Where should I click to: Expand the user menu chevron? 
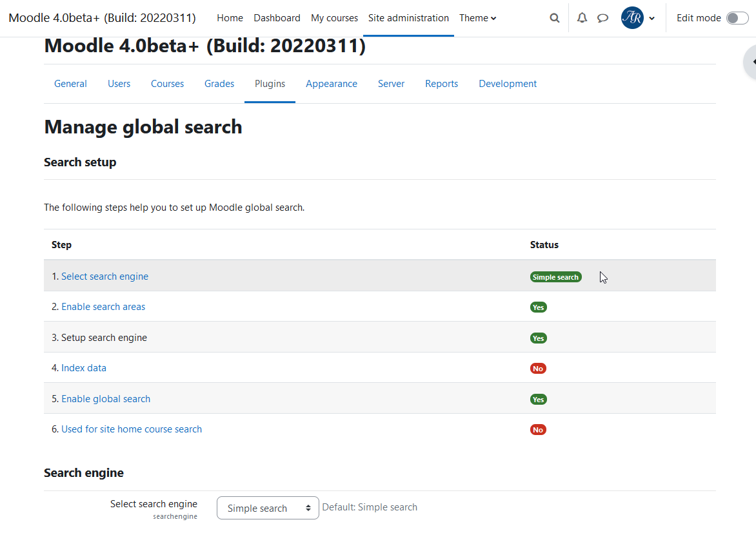pos(652,18)
